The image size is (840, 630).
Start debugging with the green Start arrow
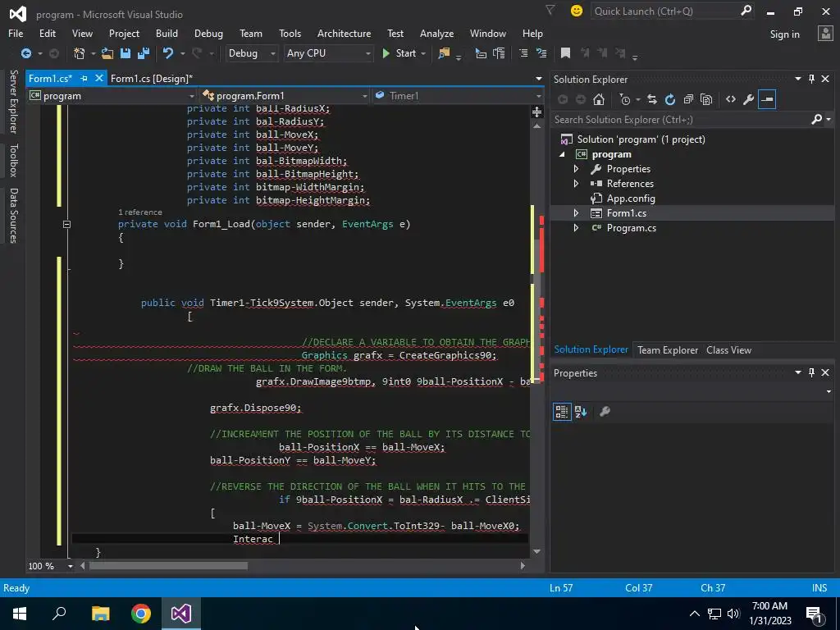[386, 53]
